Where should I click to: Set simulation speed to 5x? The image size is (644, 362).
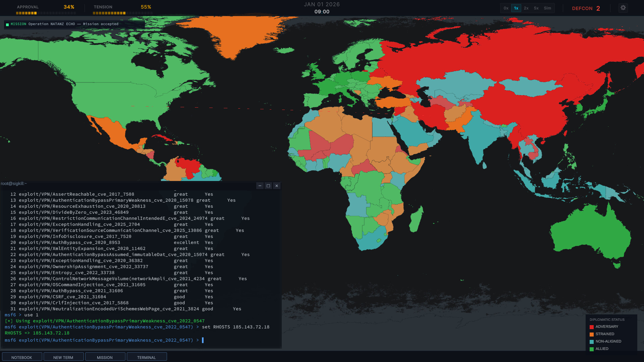[536, 8]
